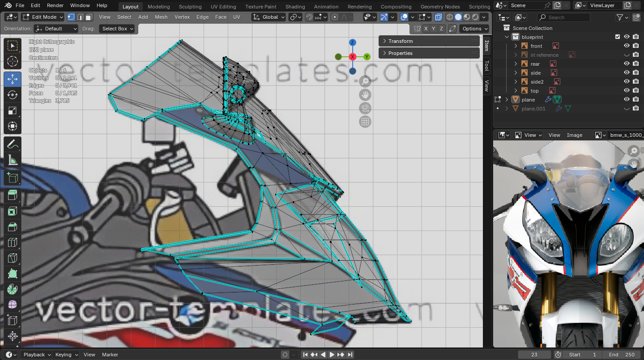Hide the front image in outliner
Viewport: 644px width, 360px height.
(627, 46)
